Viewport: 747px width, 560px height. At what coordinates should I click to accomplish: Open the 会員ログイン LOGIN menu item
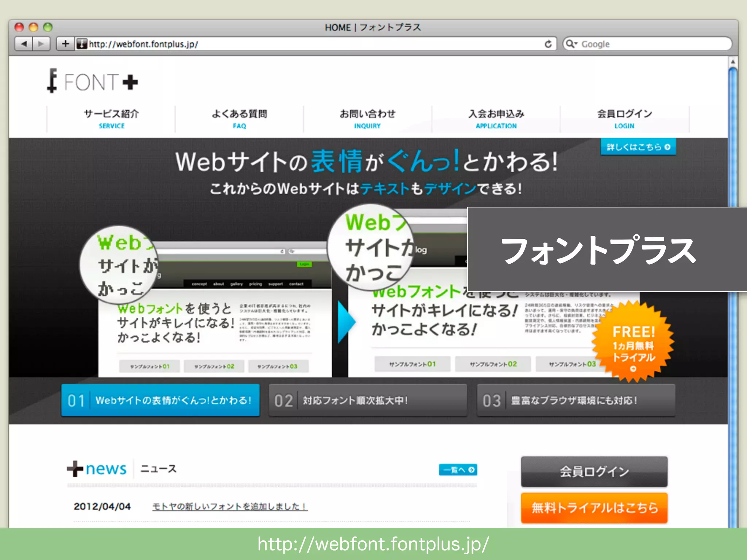click(x=624, y=119)
